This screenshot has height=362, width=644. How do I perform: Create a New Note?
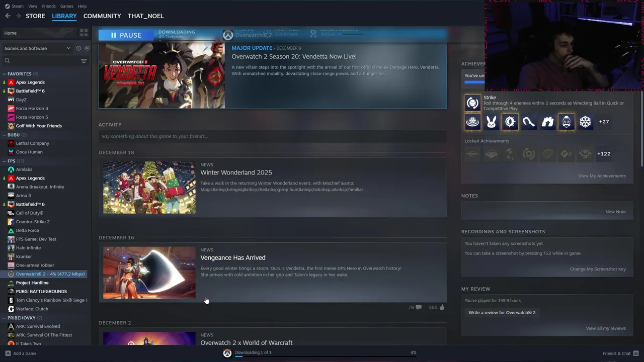pos(615,212)
